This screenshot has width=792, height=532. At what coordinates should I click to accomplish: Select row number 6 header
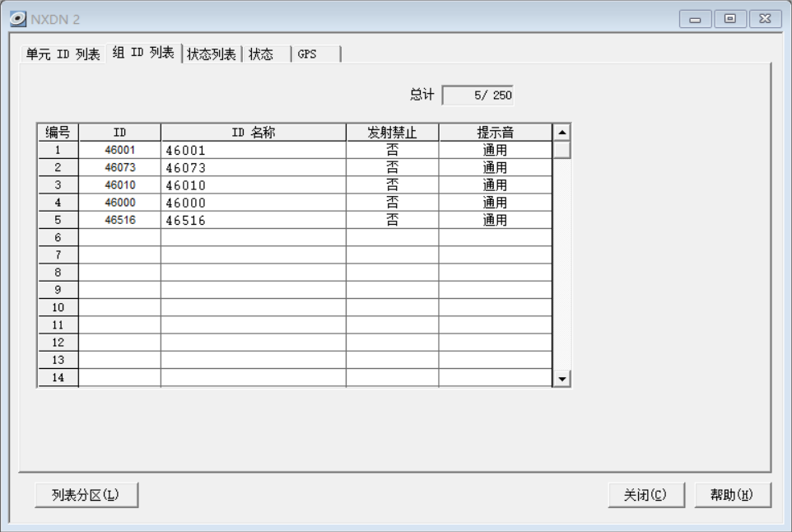tap(58, 237)
